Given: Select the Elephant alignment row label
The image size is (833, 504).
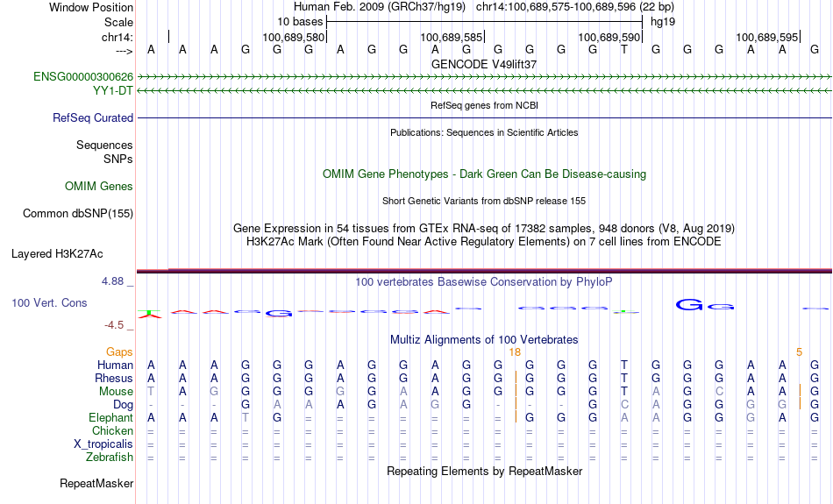Looking at the screenshot, I should click(111, 417).
